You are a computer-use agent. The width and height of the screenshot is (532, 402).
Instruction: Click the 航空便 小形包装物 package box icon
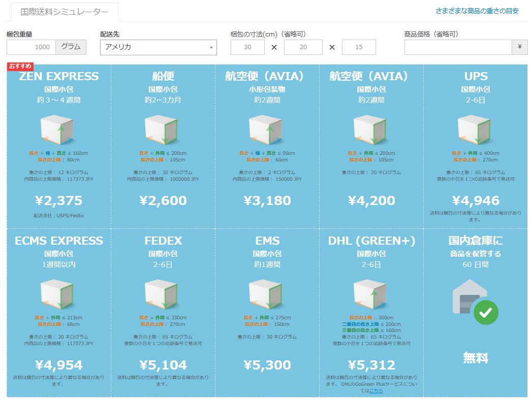[266, 130]
